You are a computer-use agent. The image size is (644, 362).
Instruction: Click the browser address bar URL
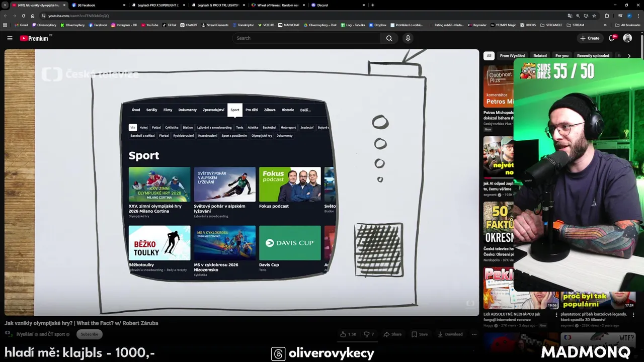pyautogui.click(x=78, y=16)
